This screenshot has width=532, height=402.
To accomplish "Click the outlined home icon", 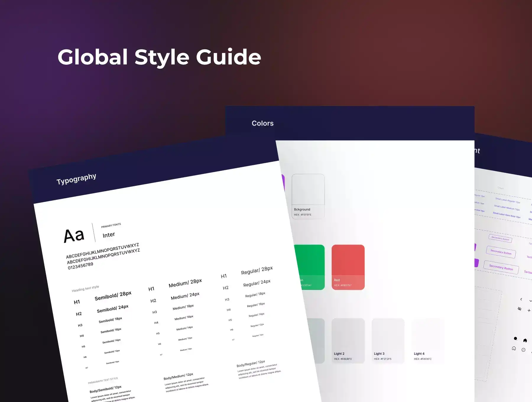I will click(514, 348).
